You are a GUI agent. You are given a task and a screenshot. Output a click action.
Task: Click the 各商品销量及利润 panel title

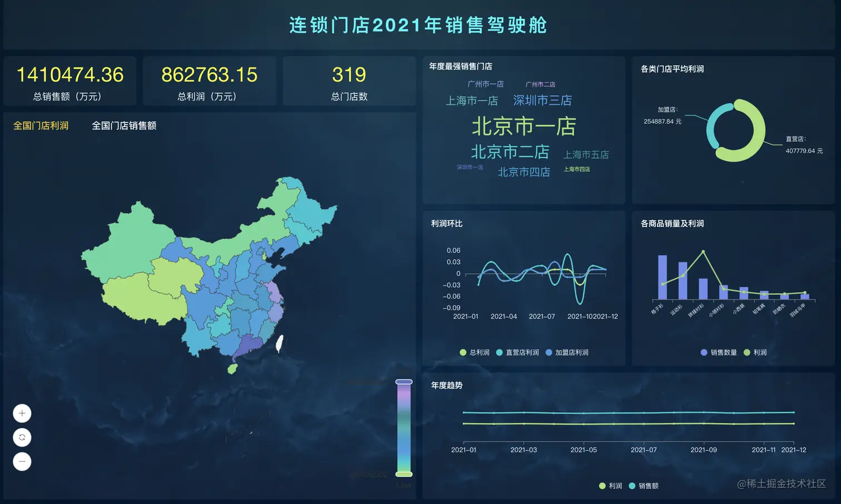[x=672, y=224]
